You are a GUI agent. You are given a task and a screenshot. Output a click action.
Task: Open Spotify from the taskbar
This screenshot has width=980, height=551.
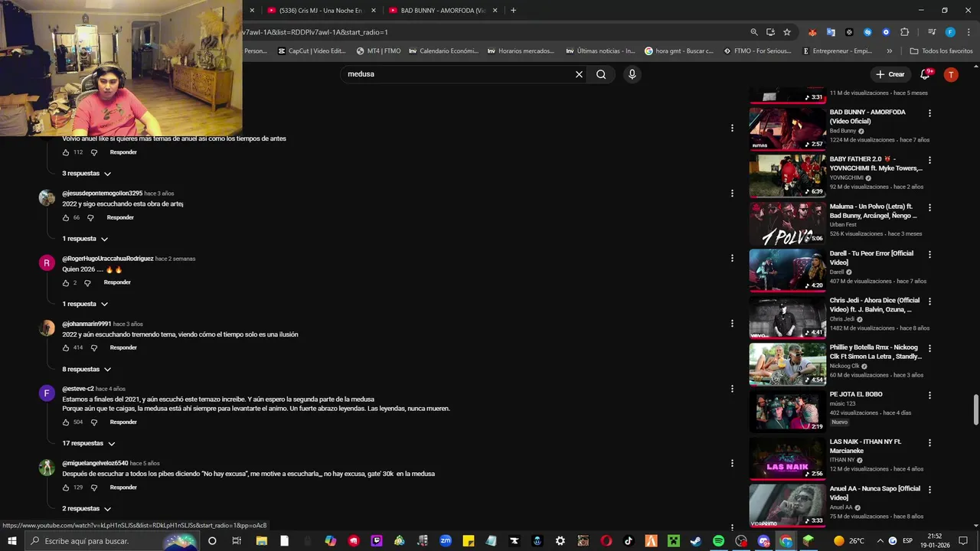click(x=718, y=541)
